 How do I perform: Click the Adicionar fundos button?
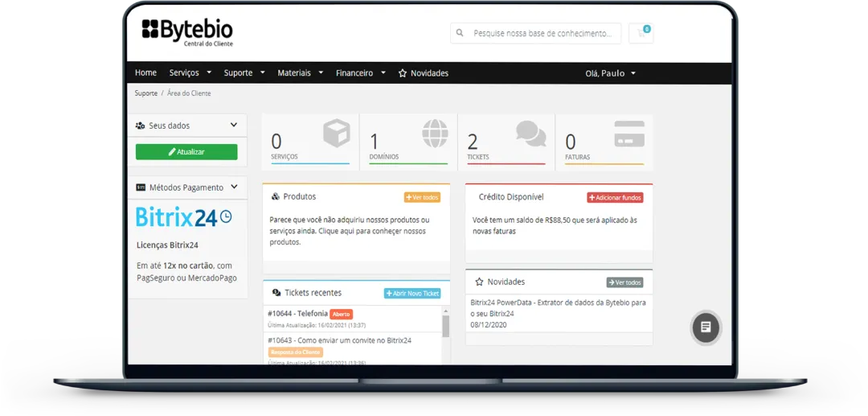[615, 197]
